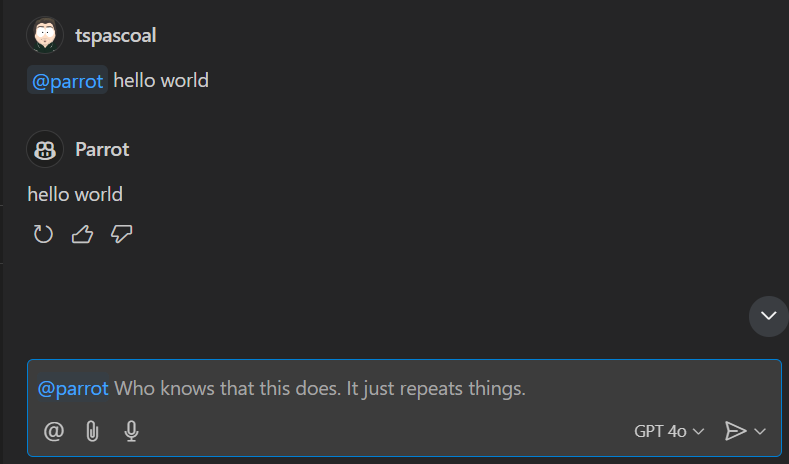Attach context with the paperclip icon

click(x=92, y=431)
